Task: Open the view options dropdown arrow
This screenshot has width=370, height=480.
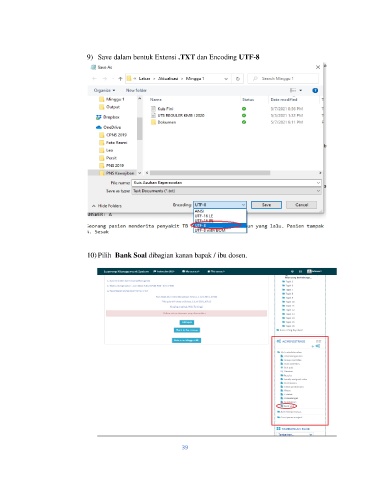Action: [301, 90]
